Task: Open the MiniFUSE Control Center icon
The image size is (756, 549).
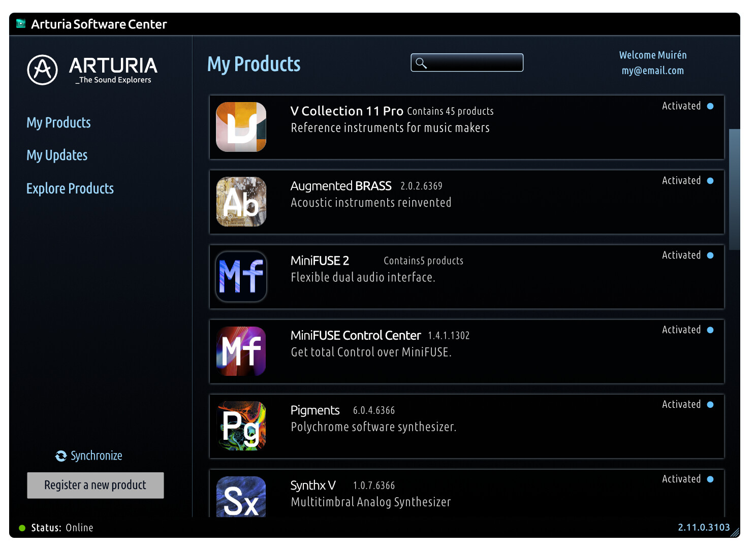Action: 241,351
